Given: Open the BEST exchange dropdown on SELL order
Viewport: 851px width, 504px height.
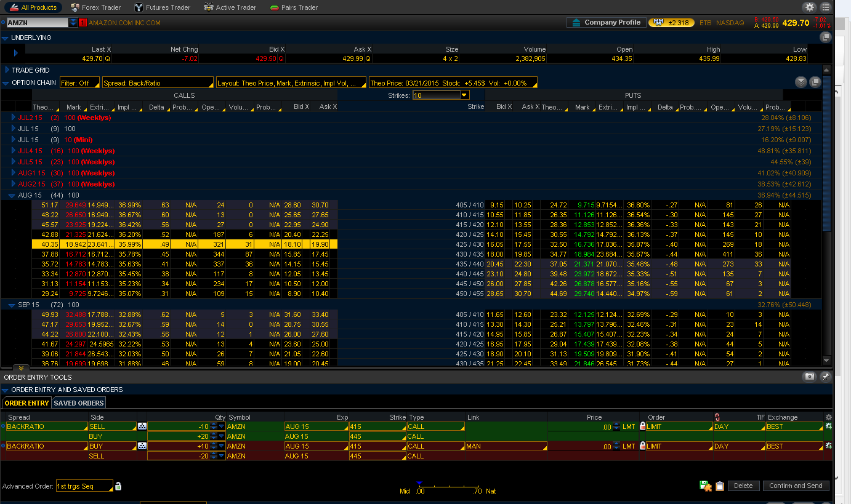Looking at the screenshot, I should click(794, 426).
